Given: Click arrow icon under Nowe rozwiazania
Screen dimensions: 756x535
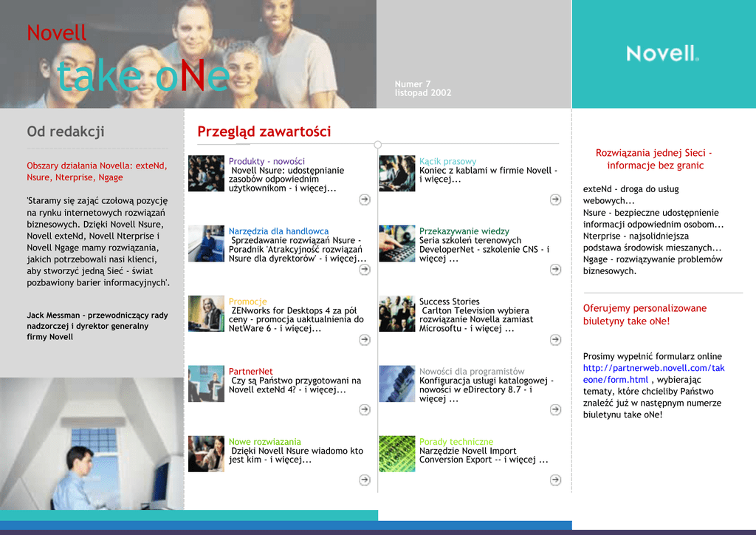Looking at the screenshot, I should point(365,480).
